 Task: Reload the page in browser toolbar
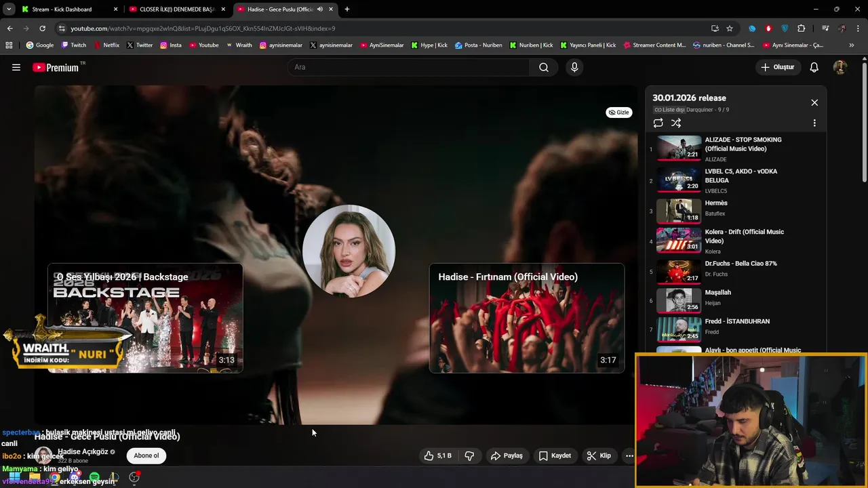pyautogui.click(x=42, y=28)
